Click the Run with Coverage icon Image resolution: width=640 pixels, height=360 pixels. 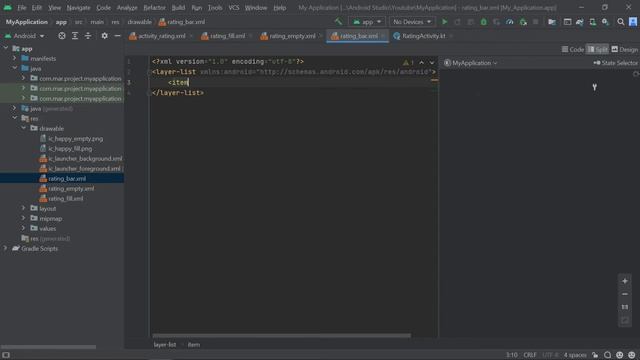point(497,22)
